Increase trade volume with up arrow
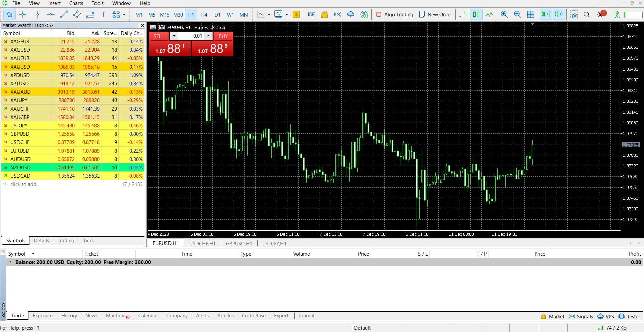644x332 pixels. pyautogui.click(x=209, y=36)
